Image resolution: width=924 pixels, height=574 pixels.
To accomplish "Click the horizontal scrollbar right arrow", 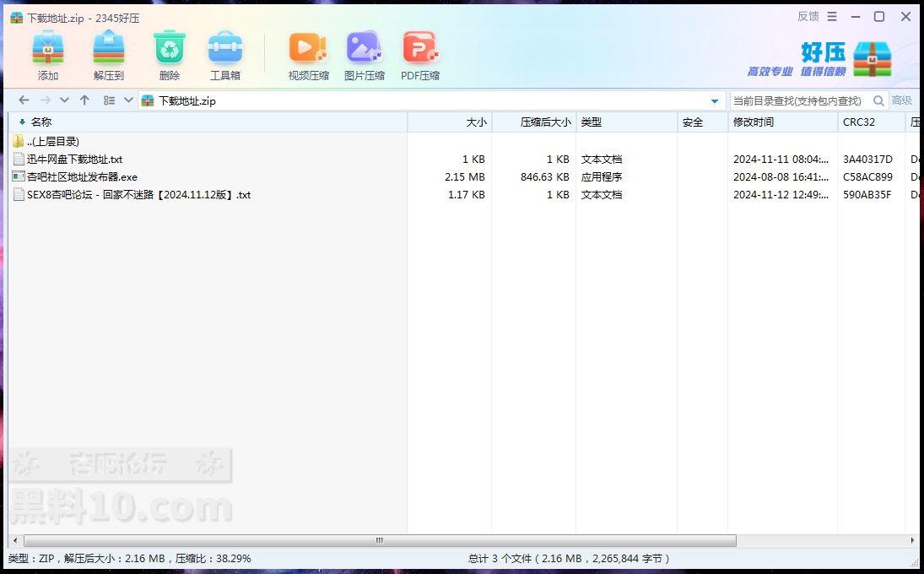I will tap(913, 540).
